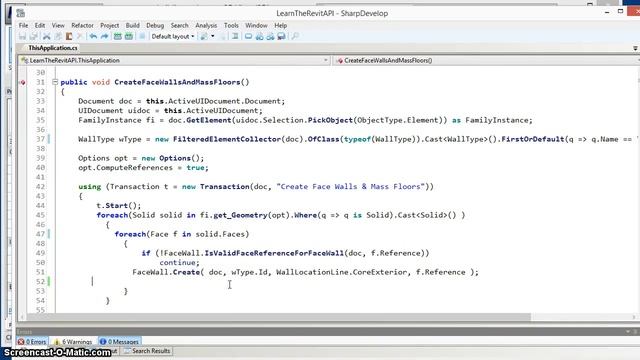Click the arrow next to the build icon
Image resolution: width=640 pixels, height=360 pixels.
click(213, 36)
